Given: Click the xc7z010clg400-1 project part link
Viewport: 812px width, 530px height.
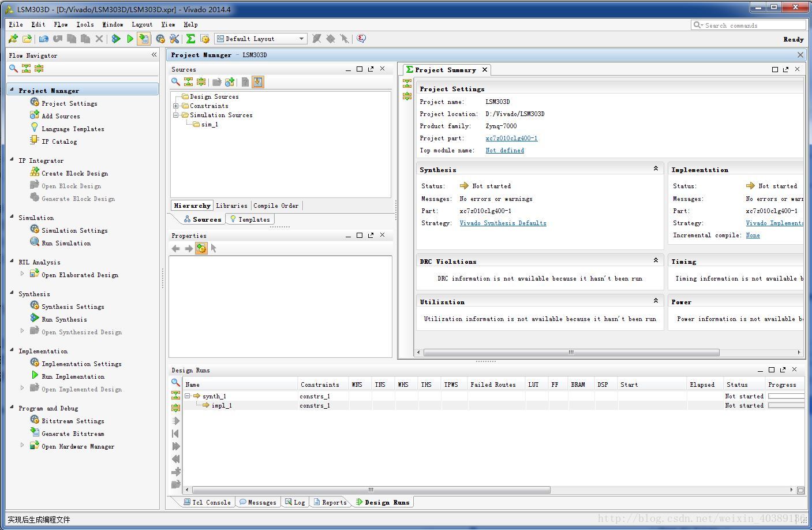Looking at the screenshot, I should point(511,138).
